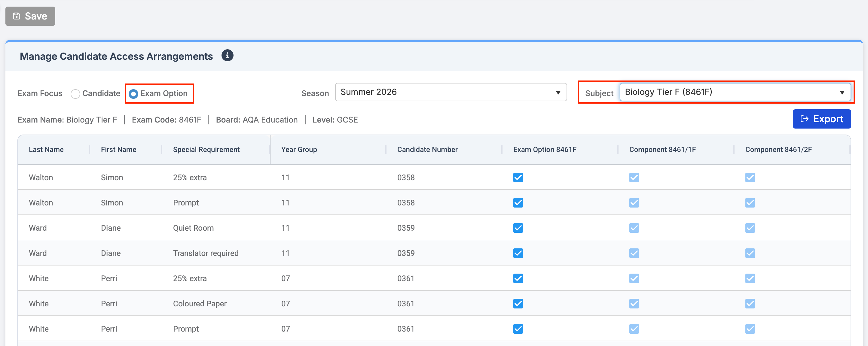Click the Export button
This screenshot has width=868, height=346.
click(821, 119)
